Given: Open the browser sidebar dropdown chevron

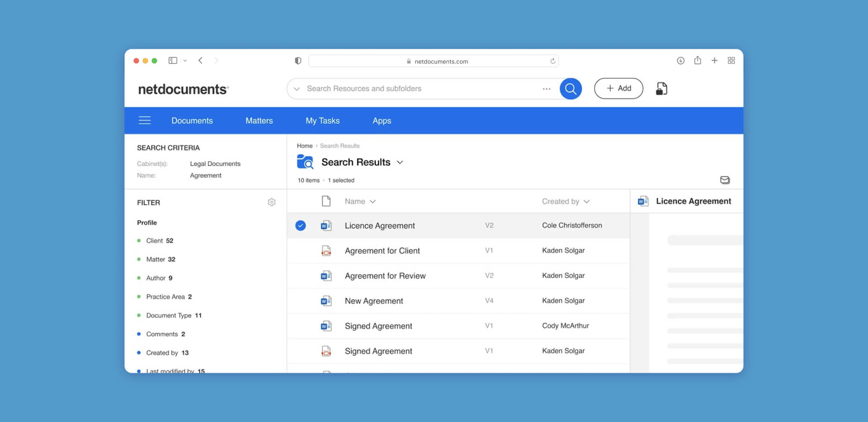Looking at the screenshot, I should tap(185, 61).
